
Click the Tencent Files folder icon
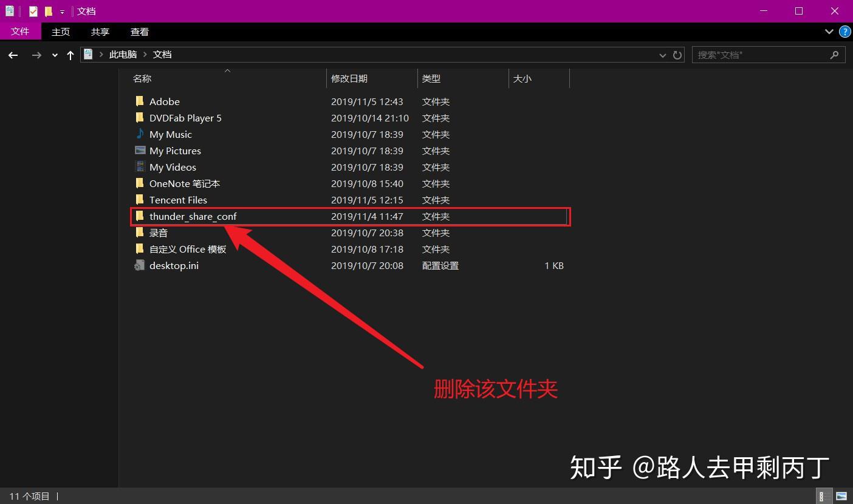pos(140,200)
